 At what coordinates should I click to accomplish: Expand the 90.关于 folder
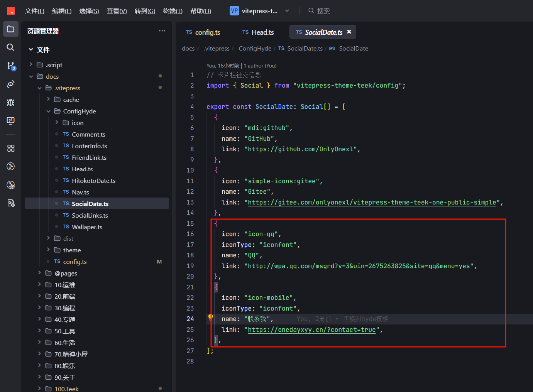click(x=40, y=377)
